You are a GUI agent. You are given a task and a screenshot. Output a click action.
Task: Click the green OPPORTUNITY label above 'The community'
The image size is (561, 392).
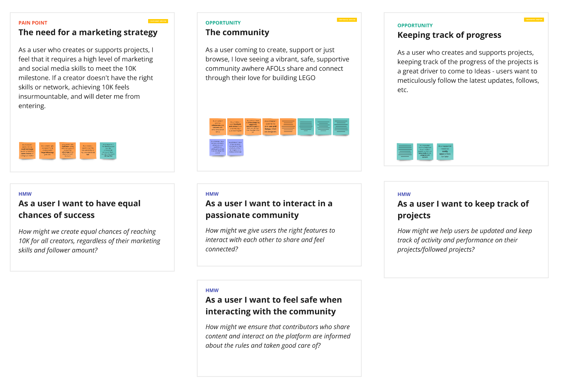tap(223, 23)
